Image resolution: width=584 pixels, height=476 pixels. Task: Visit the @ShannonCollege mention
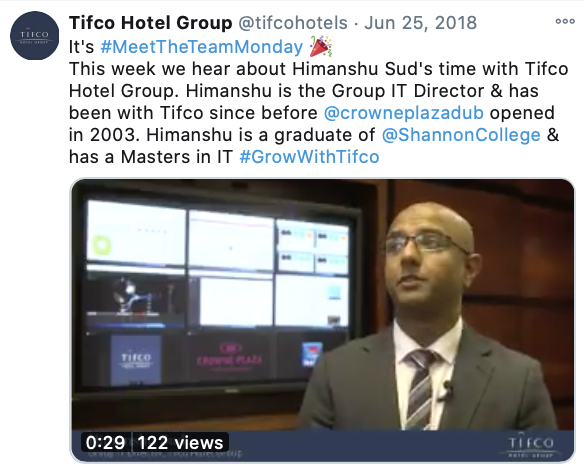click(x=461, y=135)
